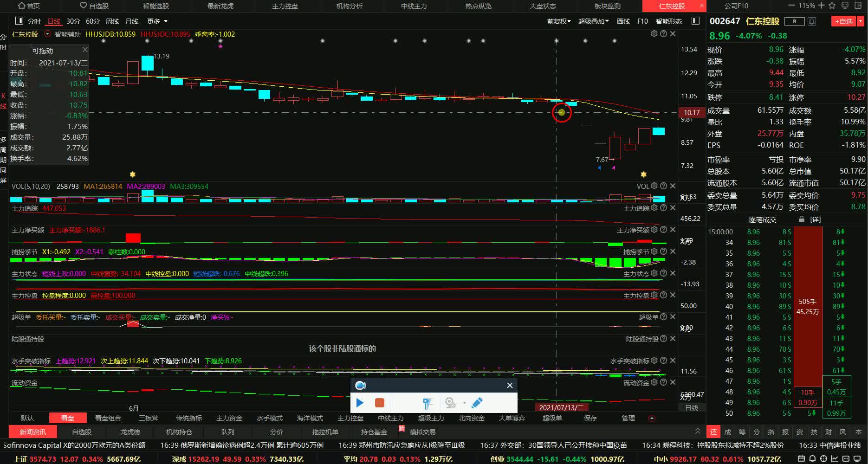The height and width of the screenshot is (464, 868).
Task: Open the 更多 period dropdown
Action: coord(157,21)
